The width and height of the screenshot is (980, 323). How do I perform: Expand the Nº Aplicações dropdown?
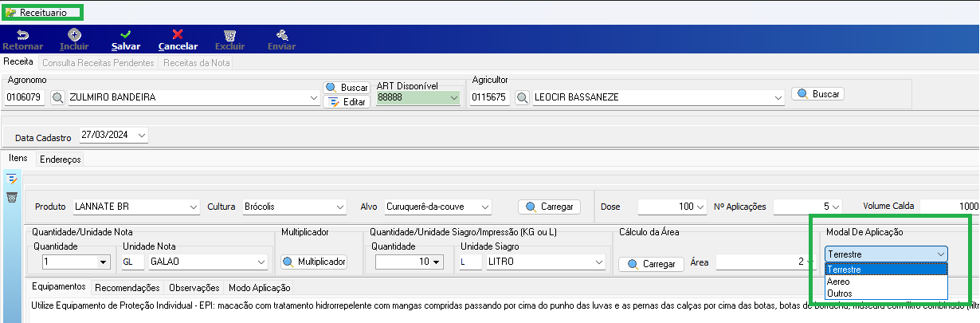(835, 207)
